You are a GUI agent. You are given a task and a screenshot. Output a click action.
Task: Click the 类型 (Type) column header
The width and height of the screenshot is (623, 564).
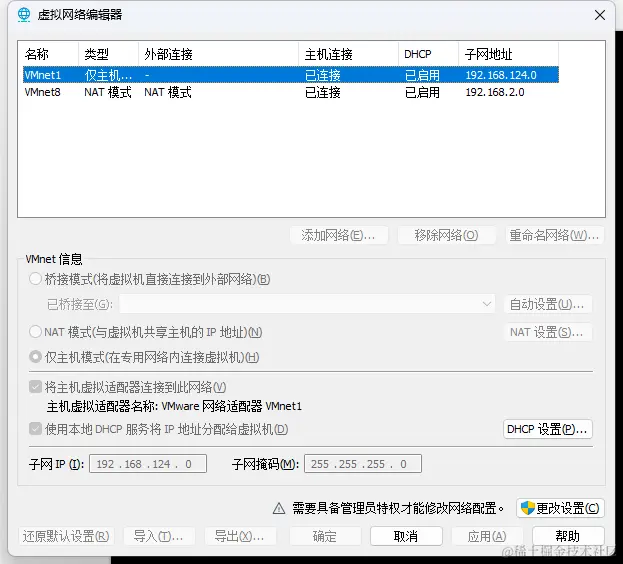coord(108,54)
